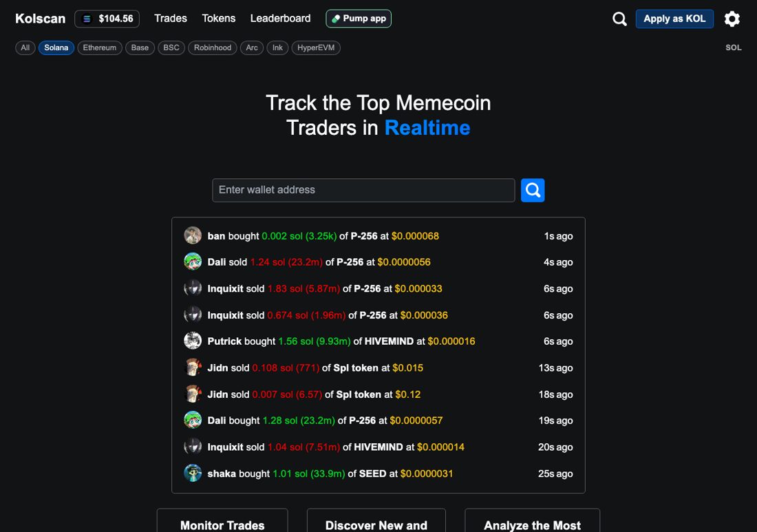Screen dimensions: 757x532
Task: Click the P-256 token in ban's trade
Action: [364, 236]
